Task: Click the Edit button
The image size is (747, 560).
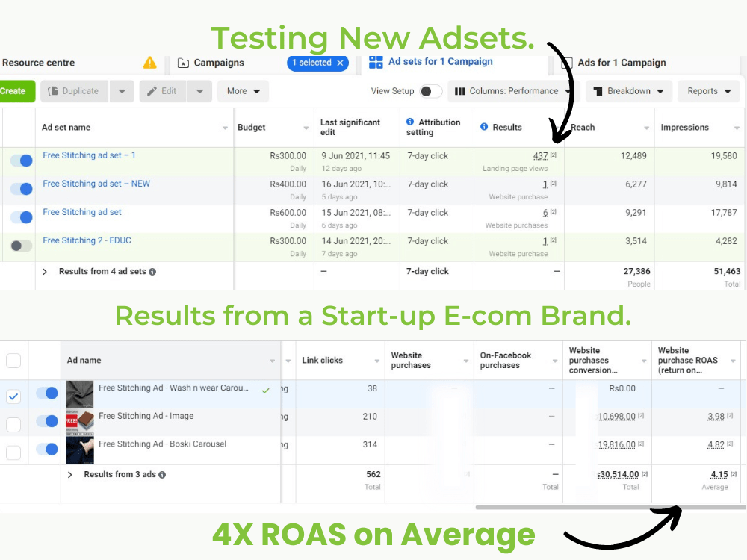Action: point(162,91)
